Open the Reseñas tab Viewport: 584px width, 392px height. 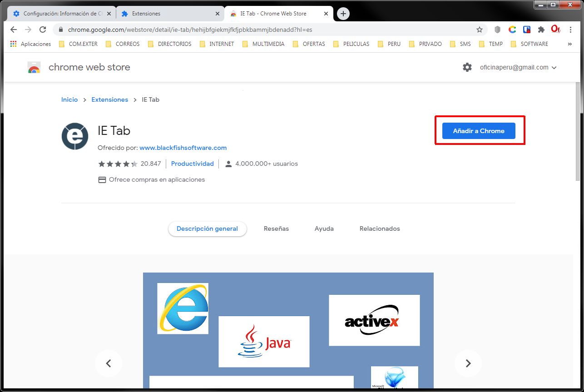[x=276, y=228]
